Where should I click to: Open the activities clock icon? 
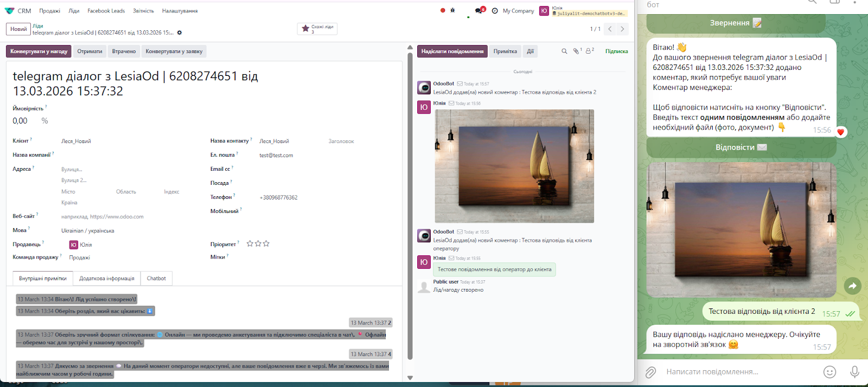tap(495, 11)
